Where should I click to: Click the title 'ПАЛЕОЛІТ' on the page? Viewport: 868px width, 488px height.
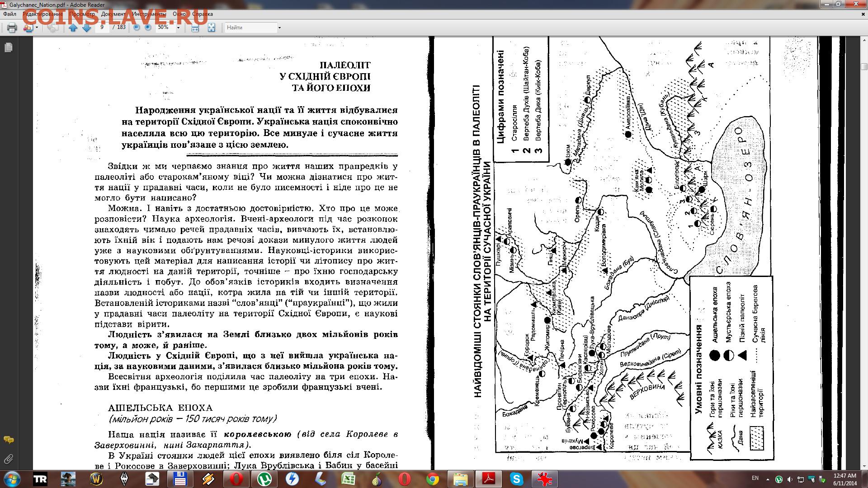point(345,66)
